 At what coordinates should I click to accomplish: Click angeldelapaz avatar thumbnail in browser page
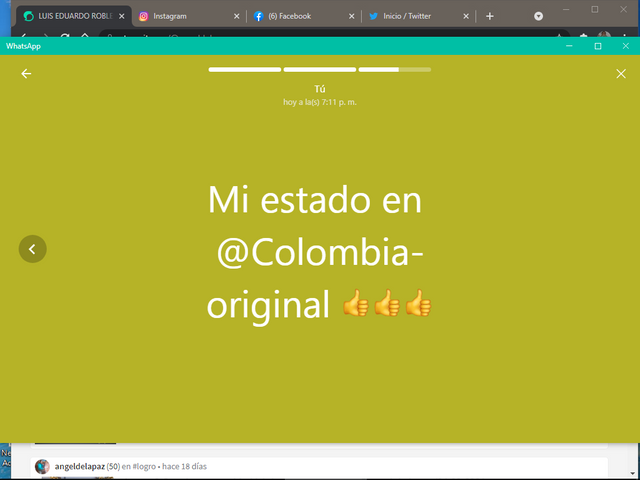pos(42,466)
